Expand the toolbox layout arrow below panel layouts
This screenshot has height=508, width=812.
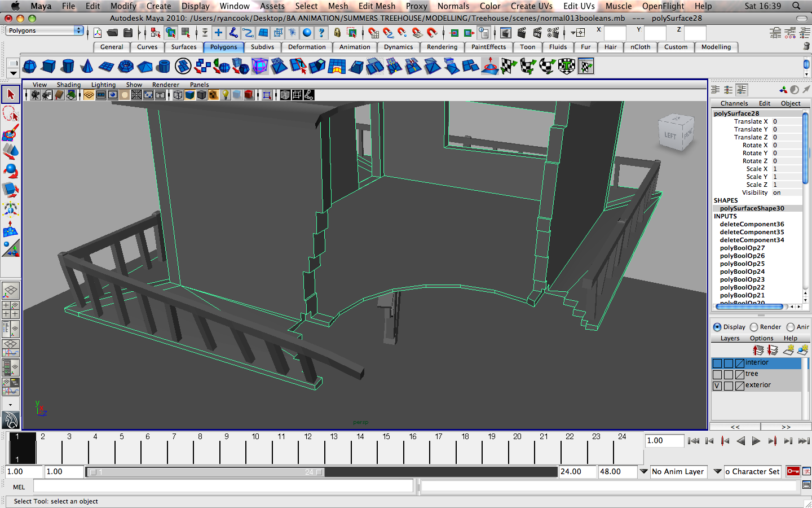point(10,405)
